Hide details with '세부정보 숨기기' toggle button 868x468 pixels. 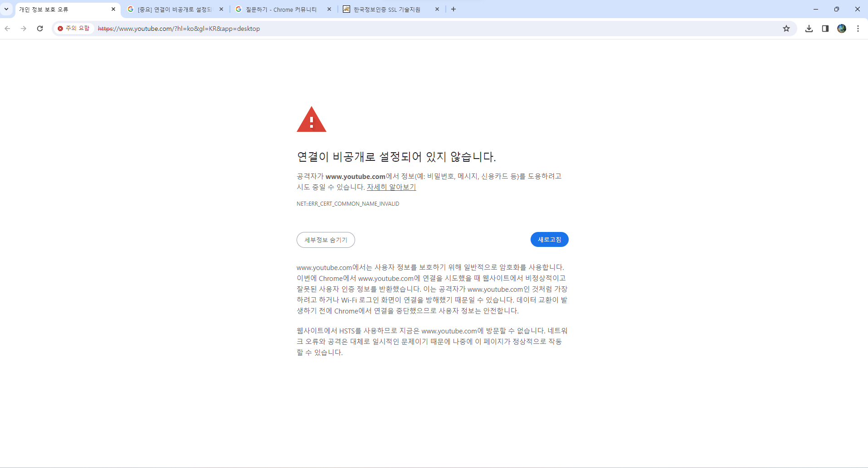point(326,240)
